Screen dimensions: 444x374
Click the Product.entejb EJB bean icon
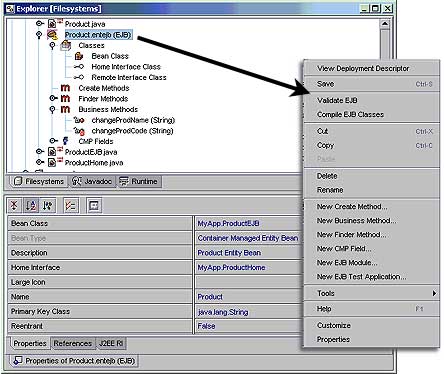(52, 35)
